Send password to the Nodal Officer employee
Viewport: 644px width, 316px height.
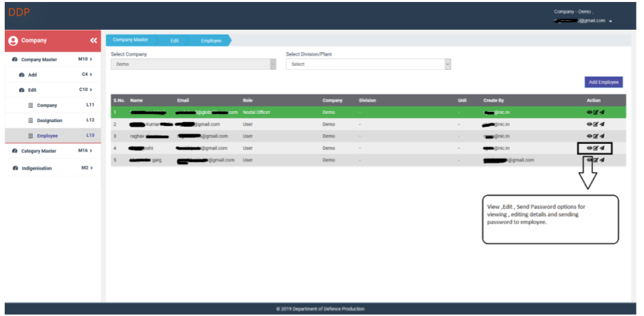[x=602, y=113]
